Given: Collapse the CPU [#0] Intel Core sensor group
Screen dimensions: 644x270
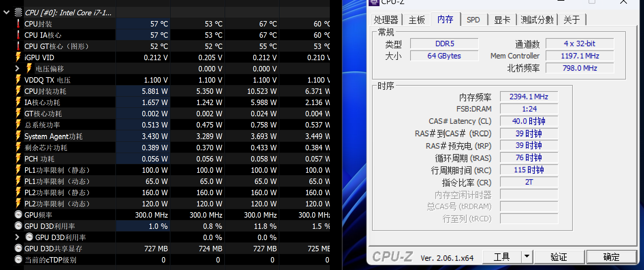Looking at the screenshot, I should click(x=6, y=13).
